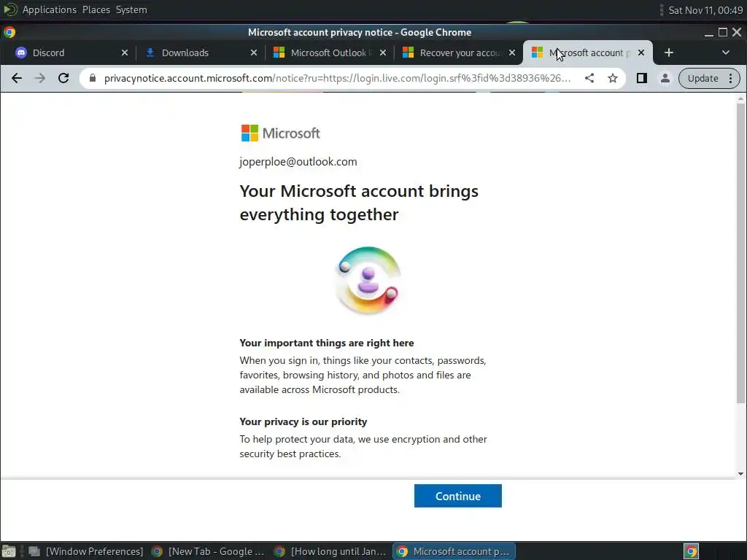Screen dimensions: 747x560
Task: Switch to the Recover your account tab
Action: click(457, 52)
